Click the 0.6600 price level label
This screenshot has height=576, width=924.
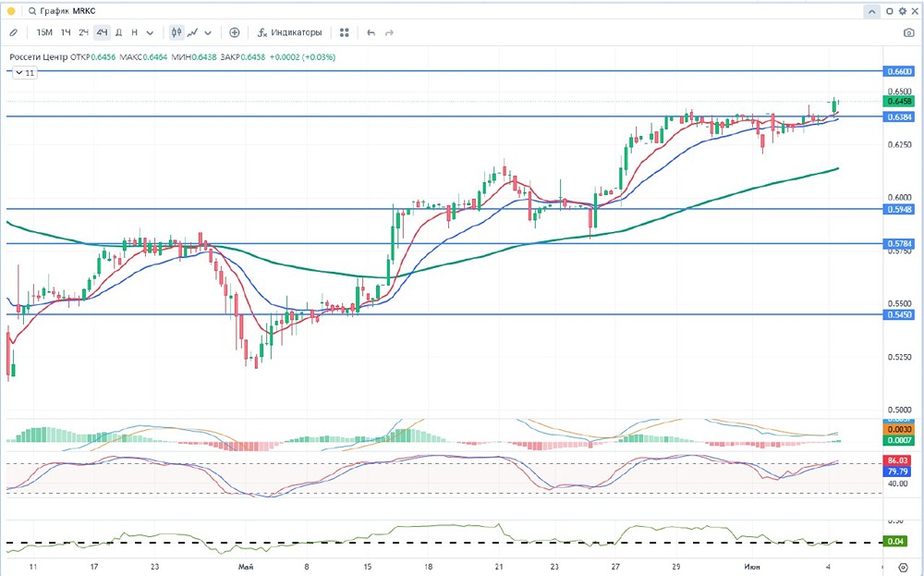899,71
